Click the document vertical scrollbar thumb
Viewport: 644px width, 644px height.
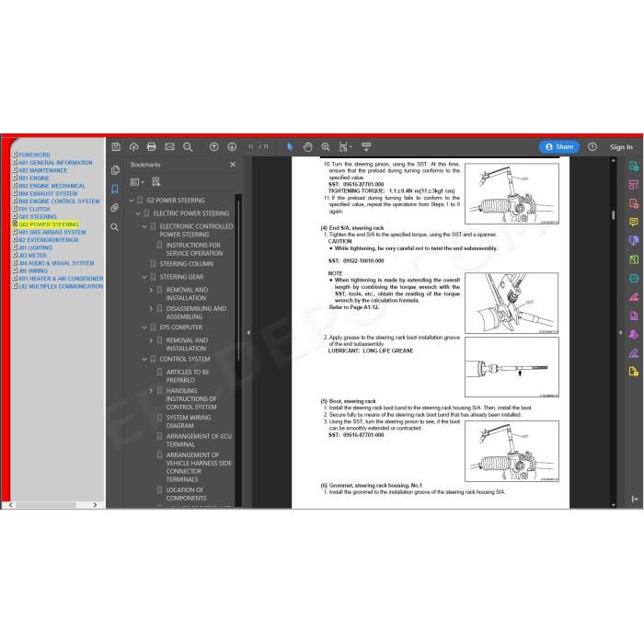click(x=614, y=215)
